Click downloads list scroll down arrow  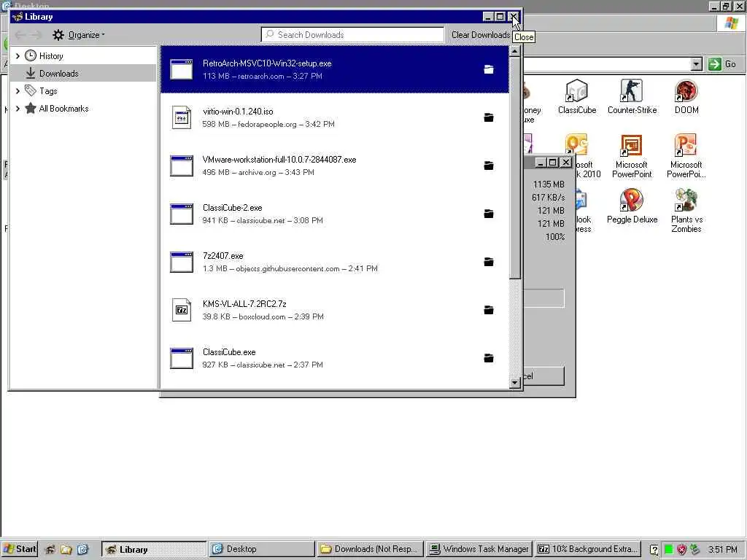point(514,382)
